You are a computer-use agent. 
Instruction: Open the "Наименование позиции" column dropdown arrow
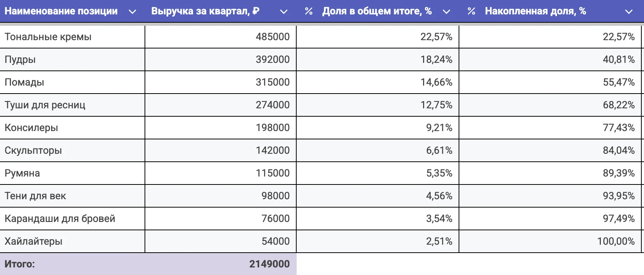point(132,12)
